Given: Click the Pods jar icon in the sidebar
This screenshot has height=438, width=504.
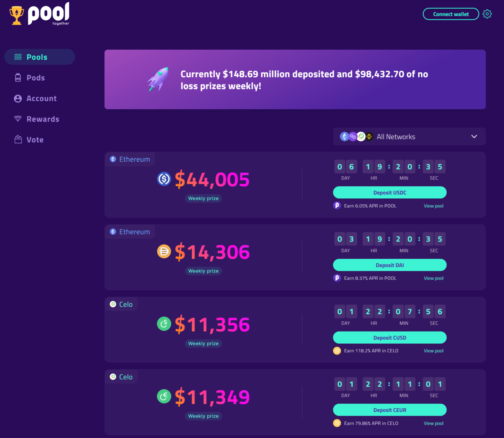Looking at the screenshot, I should 18,78.
